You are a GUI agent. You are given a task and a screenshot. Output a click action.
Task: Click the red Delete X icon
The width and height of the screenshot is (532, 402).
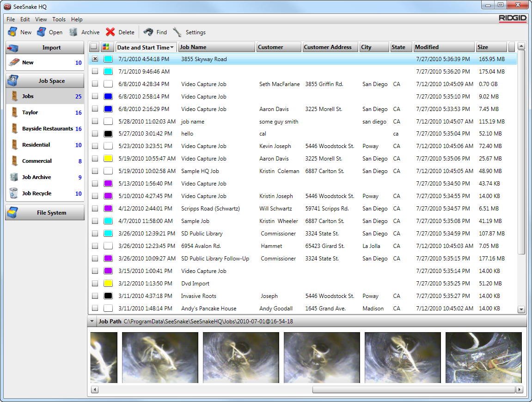point(110,32)
